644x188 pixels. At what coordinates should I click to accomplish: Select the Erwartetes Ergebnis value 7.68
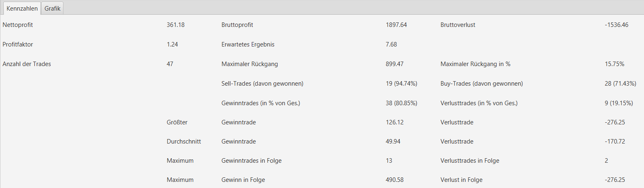click(x=391, y=44)
